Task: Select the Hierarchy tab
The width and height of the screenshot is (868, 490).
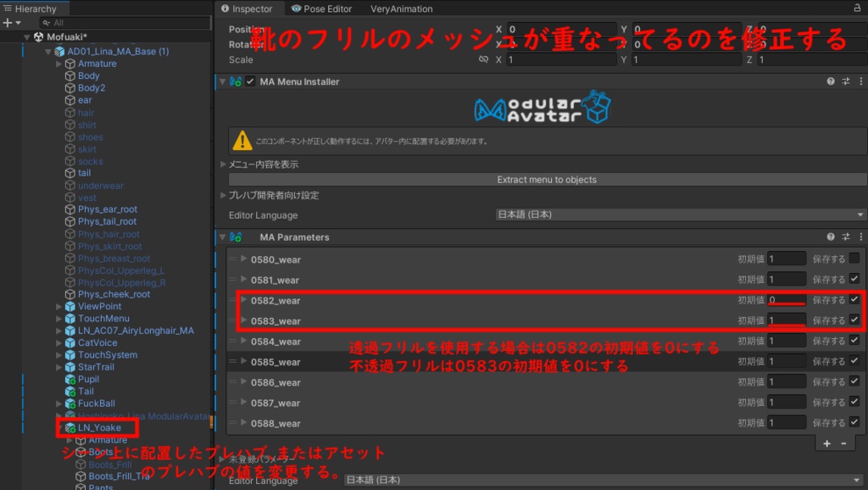Action: 30,8
